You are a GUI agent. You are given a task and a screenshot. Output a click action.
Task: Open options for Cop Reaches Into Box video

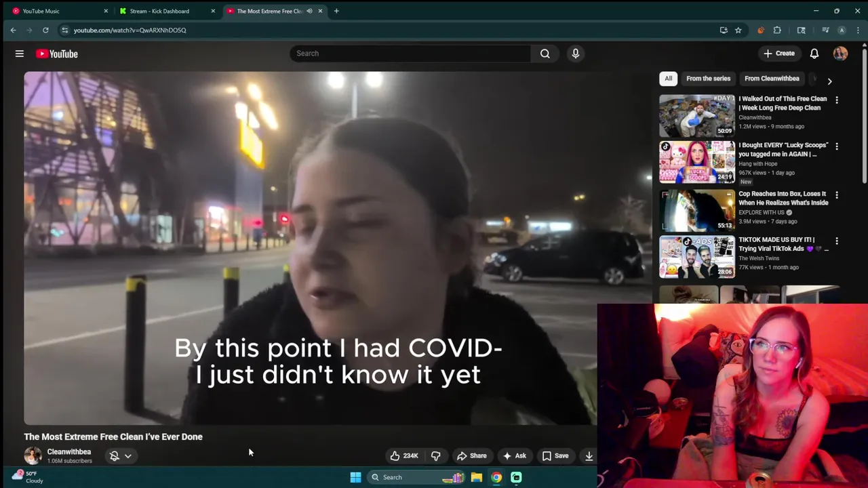pos(837,195)
